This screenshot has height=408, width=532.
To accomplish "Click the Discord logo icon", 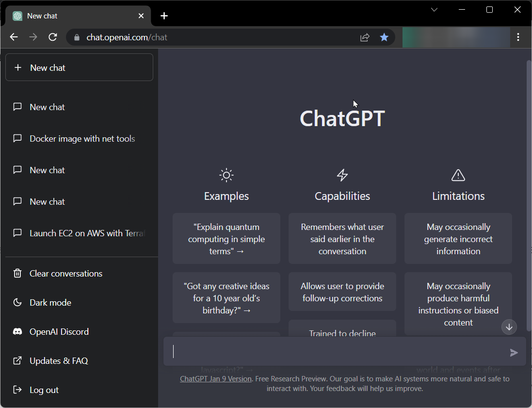I will click(x=17, y=332).
